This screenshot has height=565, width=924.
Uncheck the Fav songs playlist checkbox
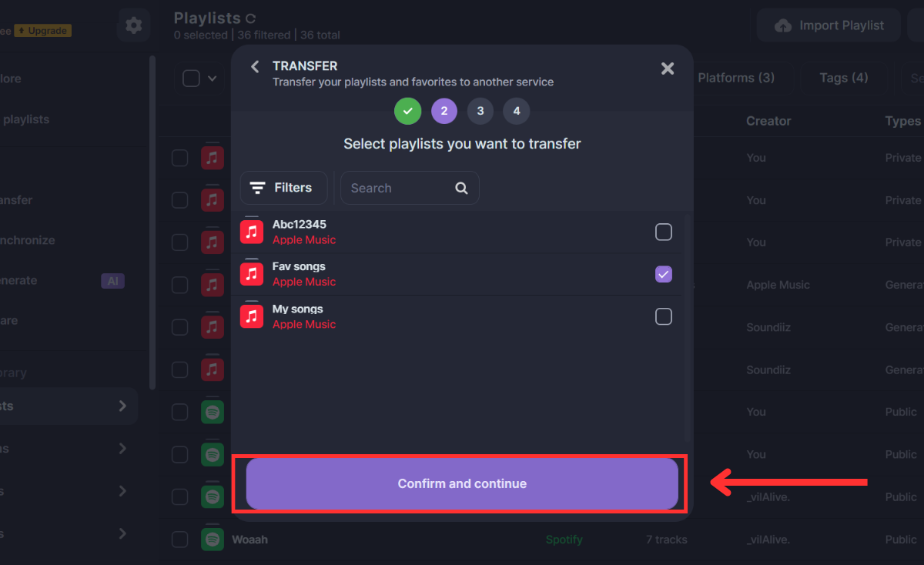click(663, 274)
